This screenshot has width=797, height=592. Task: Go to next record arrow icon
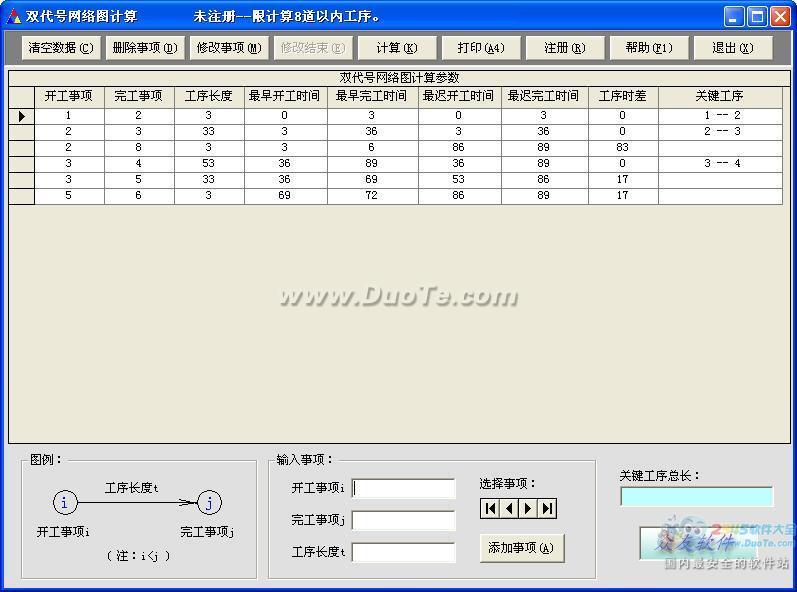click(x=528, y=508)
